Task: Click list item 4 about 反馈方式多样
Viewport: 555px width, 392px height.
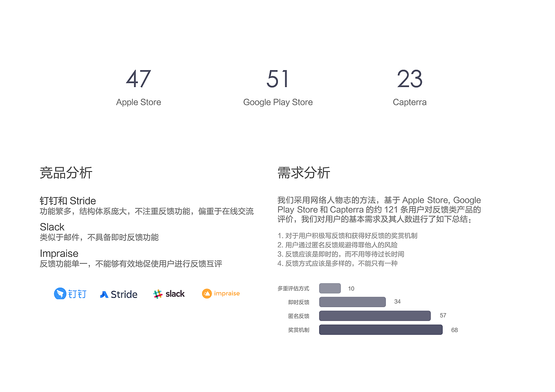Action: (337, 263)
